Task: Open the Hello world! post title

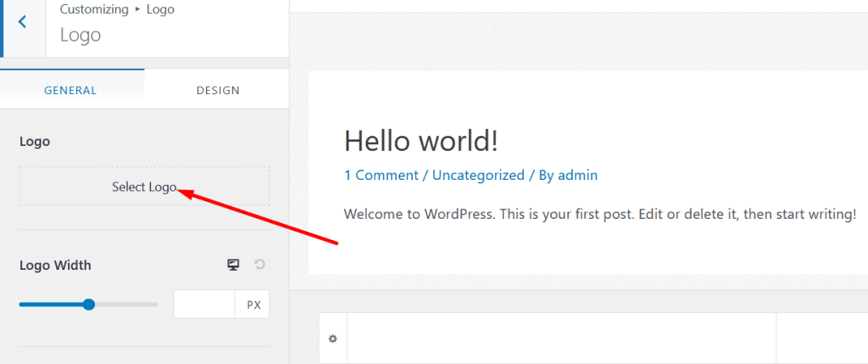Action: [421, 141]
